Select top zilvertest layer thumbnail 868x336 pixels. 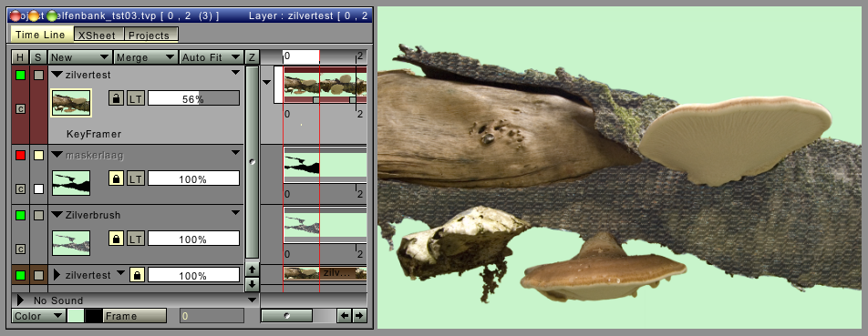pyautogui.click(x=71, y=103)
